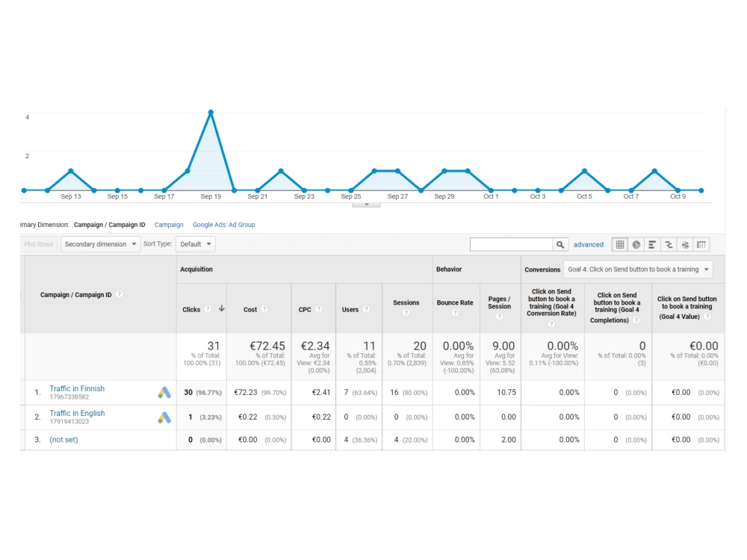
Task: Click help icon beside Users header
Action: (x=366, y=309)
